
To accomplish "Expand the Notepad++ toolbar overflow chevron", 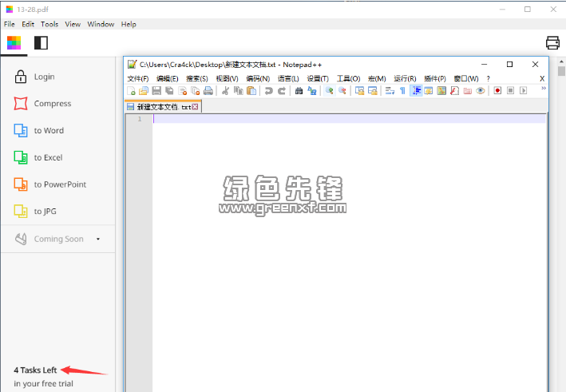I will pyautogui.click(x=544, y=89).
